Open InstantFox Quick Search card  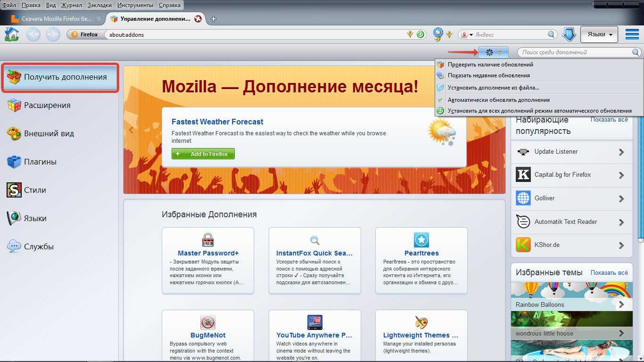pyautogui.click(x=314, y=261)
